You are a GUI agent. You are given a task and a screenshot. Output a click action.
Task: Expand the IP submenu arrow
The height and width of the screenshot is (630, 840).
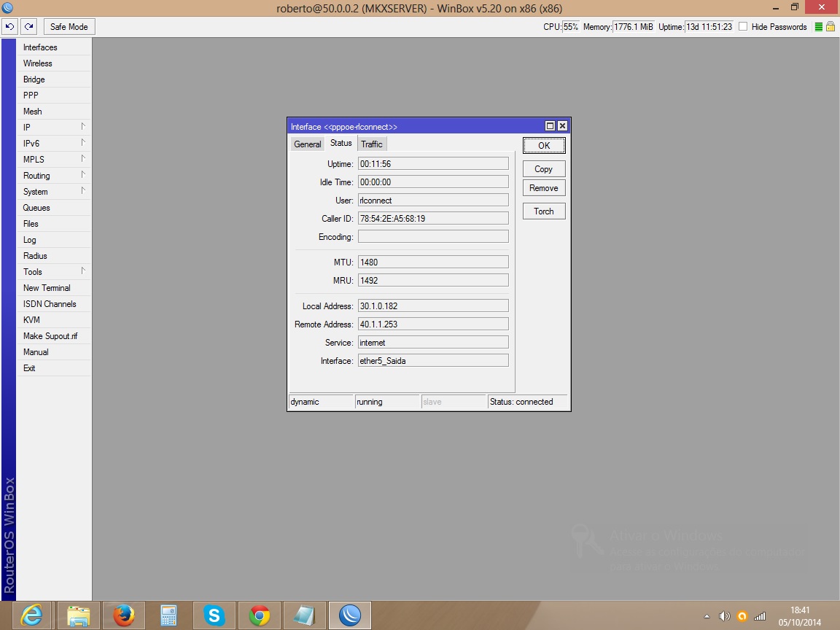click(83, 126)
